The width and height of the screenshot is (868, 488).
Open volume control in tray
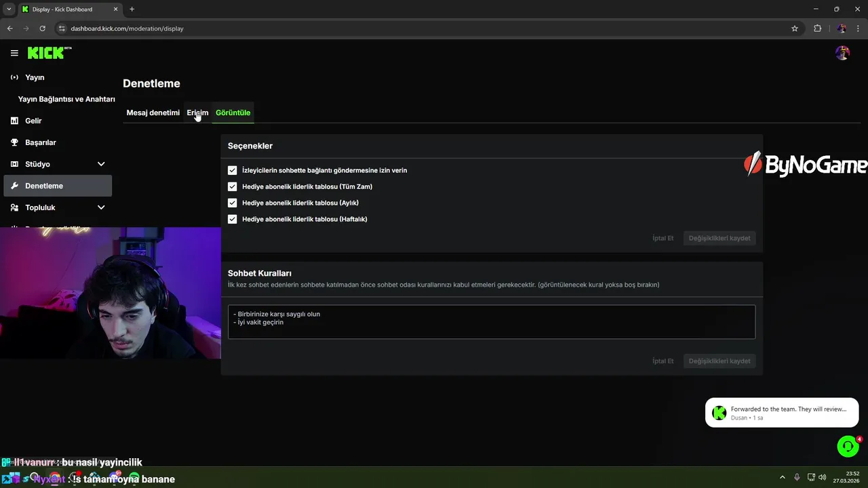point(822,477)
